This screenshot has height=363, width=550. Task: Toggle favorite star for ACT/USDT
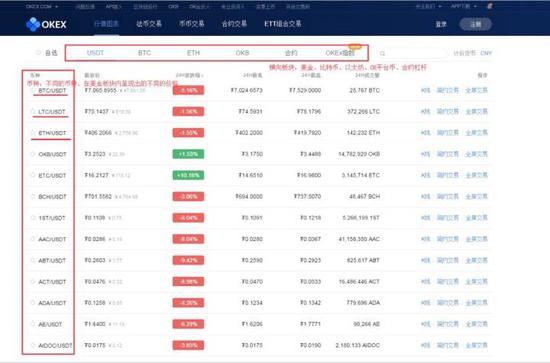(33, 282)
